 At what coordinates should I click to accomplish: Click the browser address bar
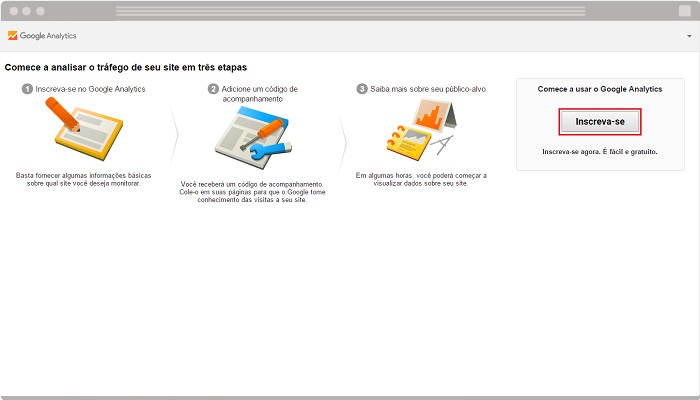click(x=350, y=11)
